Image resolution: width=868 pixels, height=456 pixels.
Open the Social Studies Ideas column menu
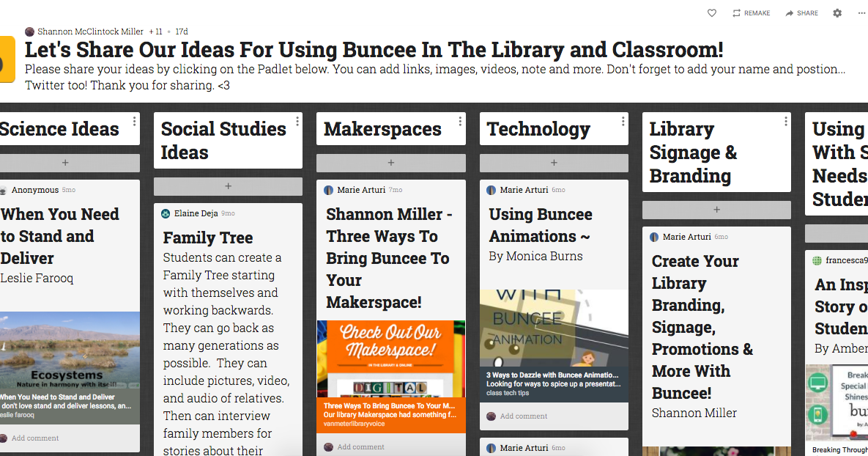297,121
